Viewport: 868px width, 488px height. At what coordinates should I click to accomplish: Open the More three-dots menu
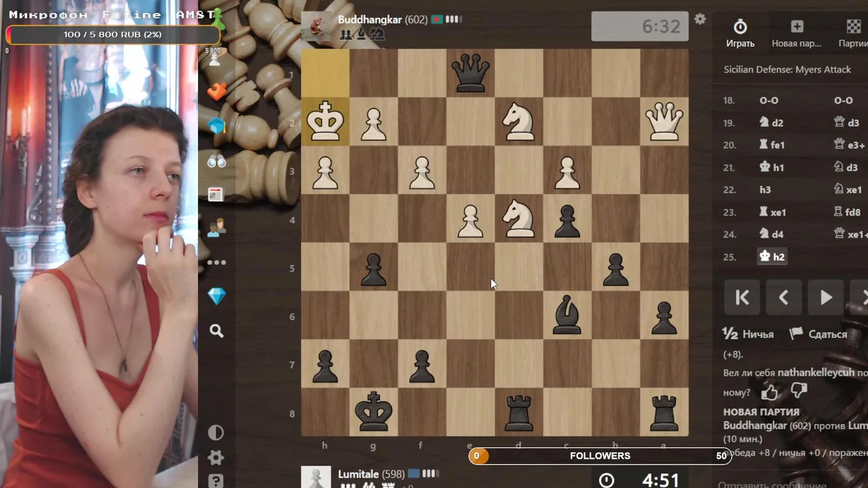(x=216, y=262)
